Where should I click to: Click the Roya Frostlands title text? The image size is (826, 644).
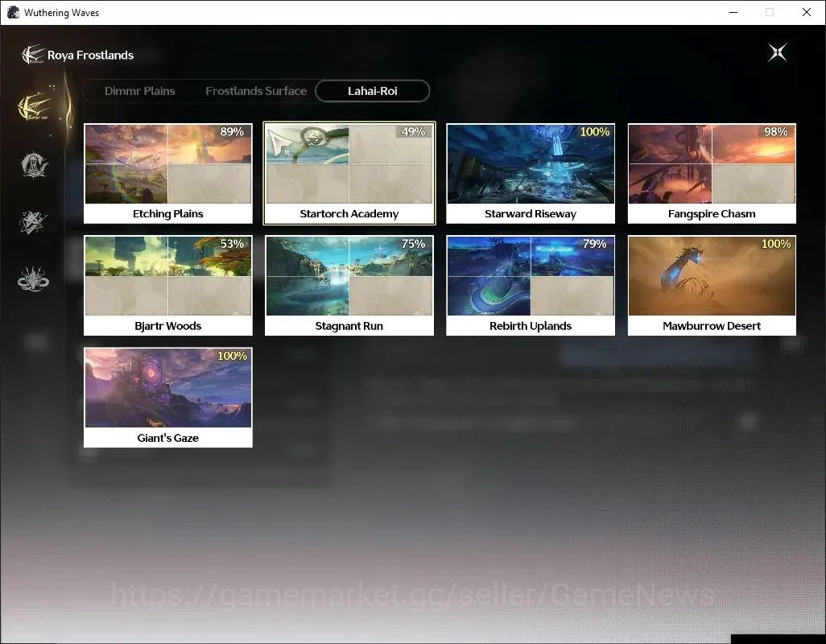point(91,56)
